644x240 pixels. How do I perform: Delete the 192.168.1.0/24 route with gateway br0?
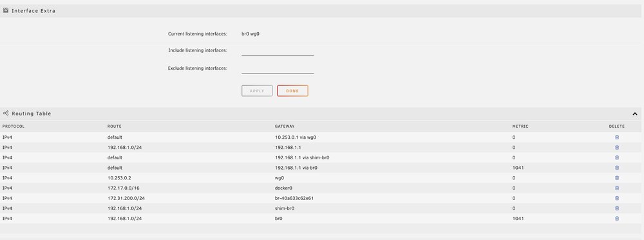pos(617,219)
